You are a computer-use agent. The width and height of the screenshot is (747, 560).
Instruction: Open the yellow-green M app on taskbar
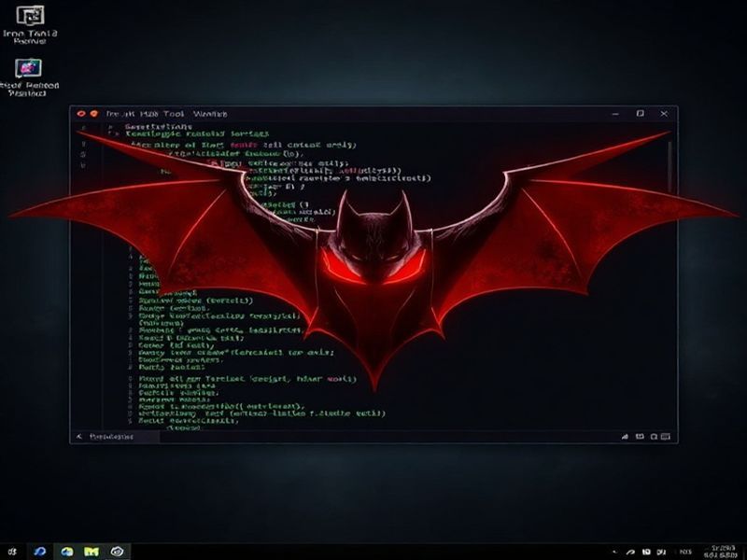click(x=92, y=552)
